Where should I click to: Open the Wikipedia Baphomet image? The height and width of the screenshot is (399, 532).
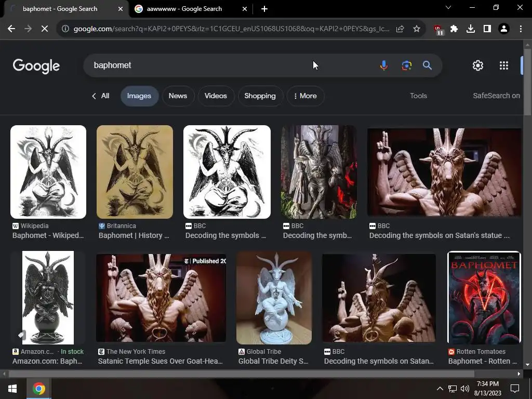tap(48, 172)
